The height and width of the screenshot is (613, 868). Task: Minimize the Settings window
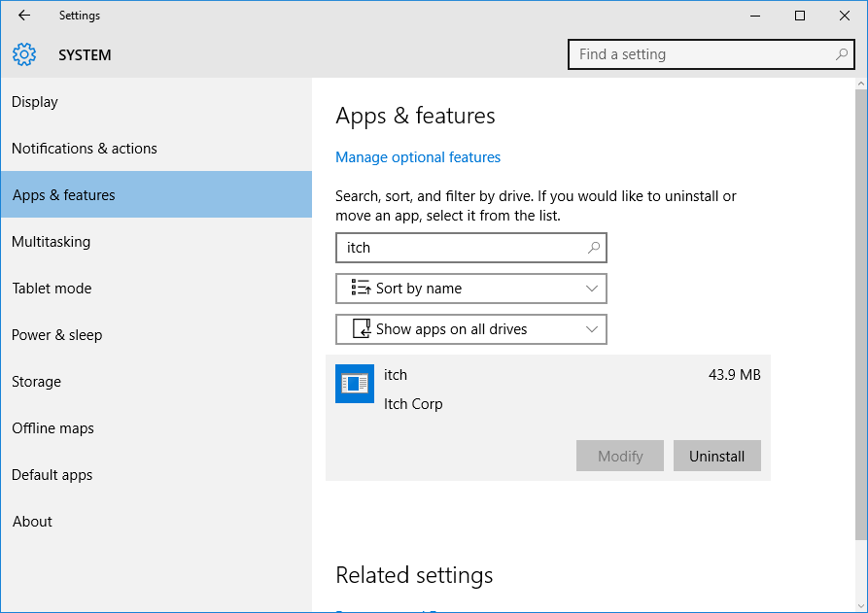755,16
